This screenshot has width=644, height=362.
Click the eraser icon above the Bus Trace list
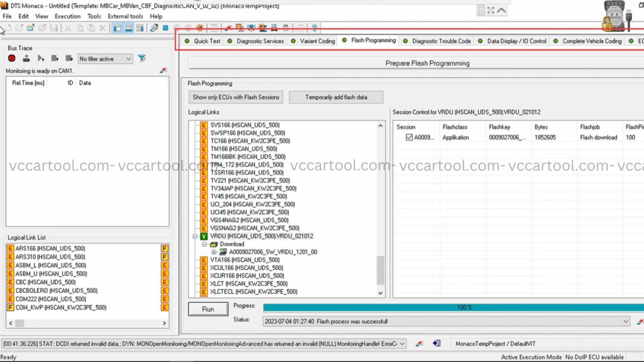pos(164,71)
